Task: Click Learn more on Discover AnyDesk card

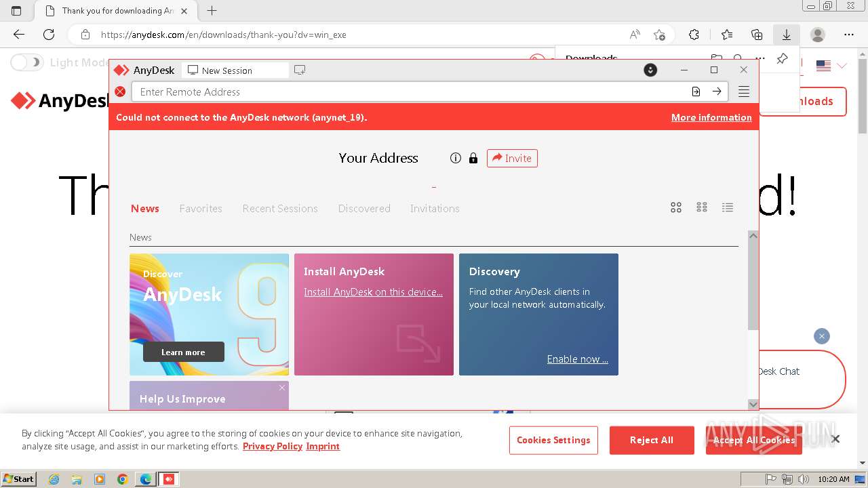Action: [x=183, y=352]
